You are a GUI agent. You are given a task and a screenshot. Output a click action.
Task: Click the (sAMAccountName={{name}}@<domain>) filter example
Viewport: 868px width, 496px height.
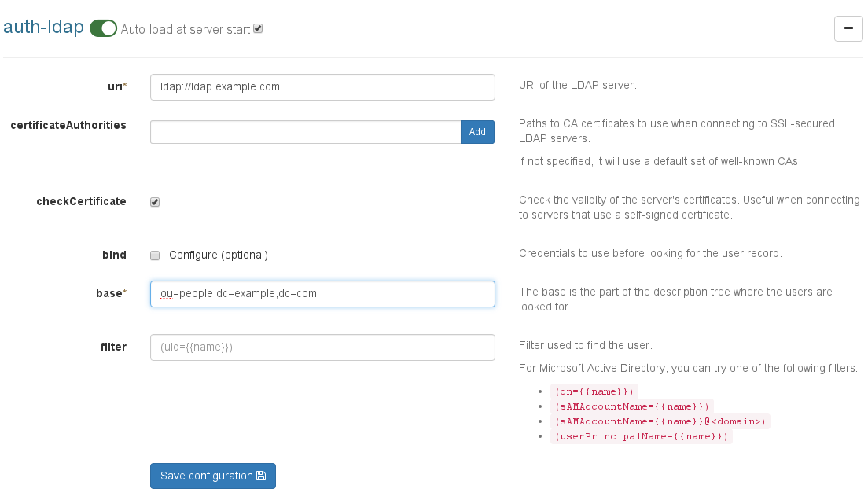pyautogui.click(x=660, y=421)
